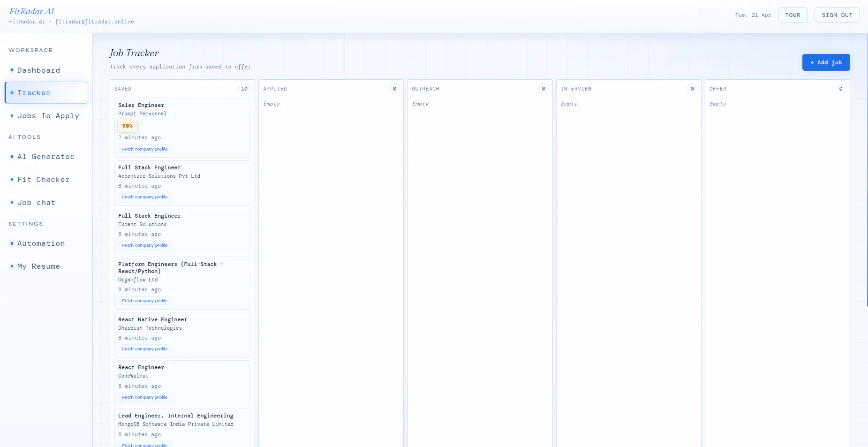
Task: Open the CodeWalnut React Engineer card
Action: point(182,383)
